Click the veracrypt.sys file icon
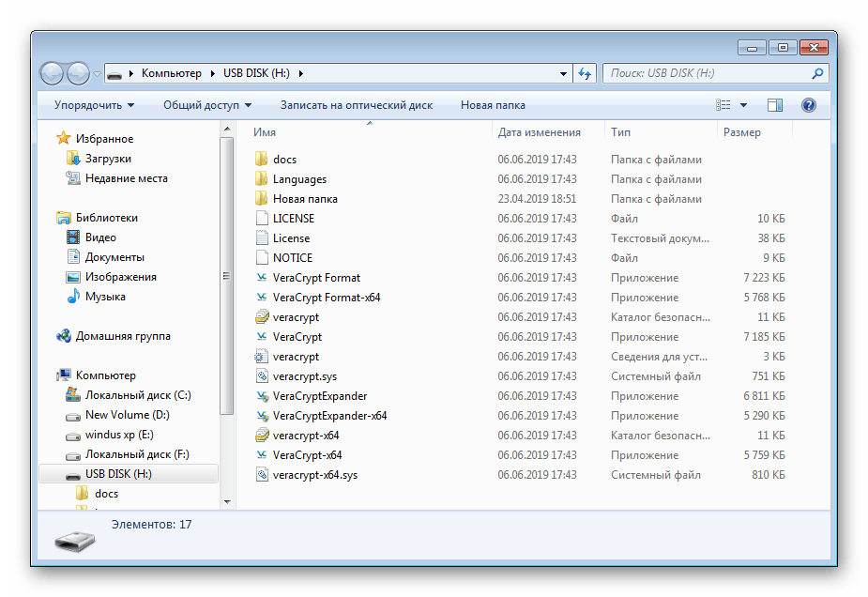The image size is (868, 597). pyautogui.click(x=262, y=376)
